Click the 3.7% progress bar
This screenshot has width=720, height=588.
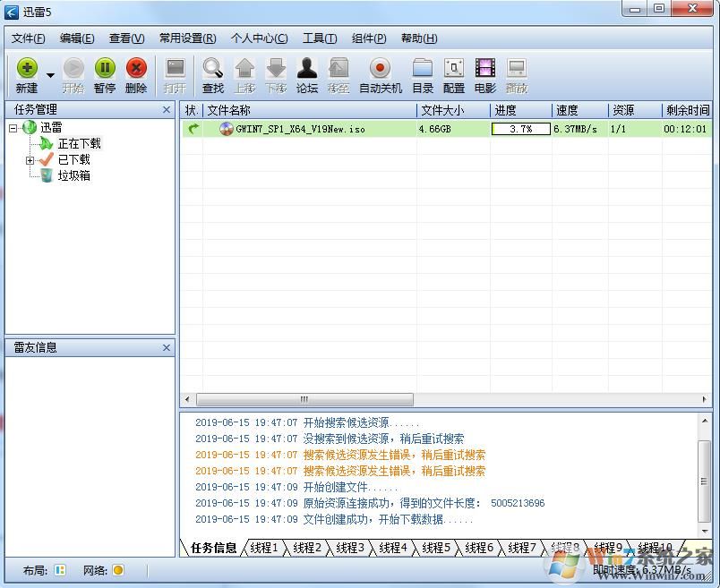tap(520, 129)
